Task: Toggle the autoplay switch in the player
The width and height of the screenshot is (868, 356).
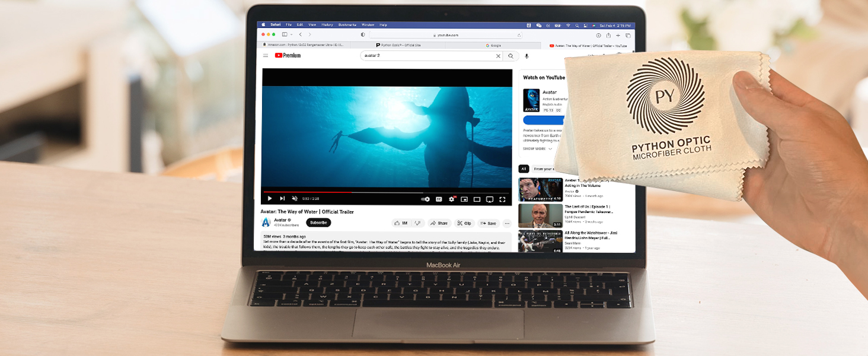Action: pyautogui.click(x=425, y=199)
